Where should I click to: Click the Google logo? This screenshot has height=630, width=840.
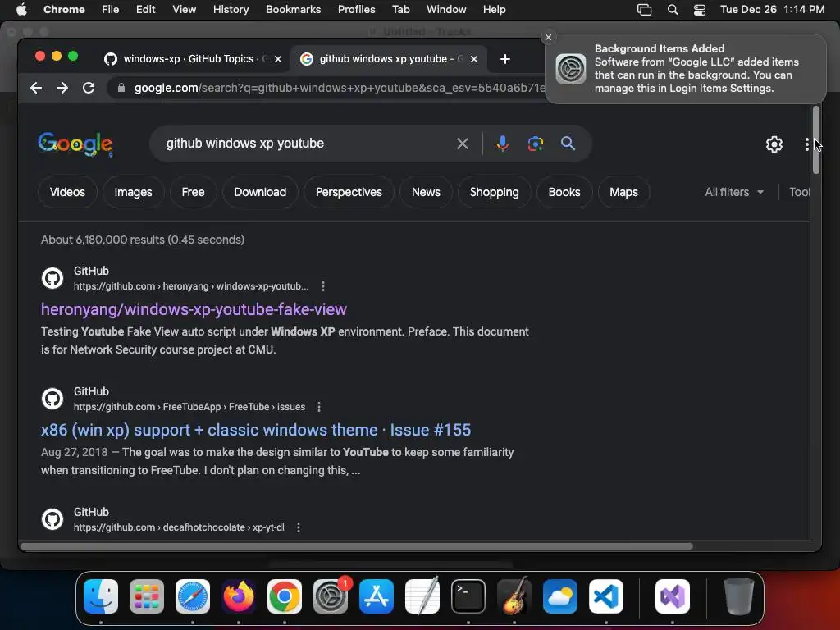[75, 144]
